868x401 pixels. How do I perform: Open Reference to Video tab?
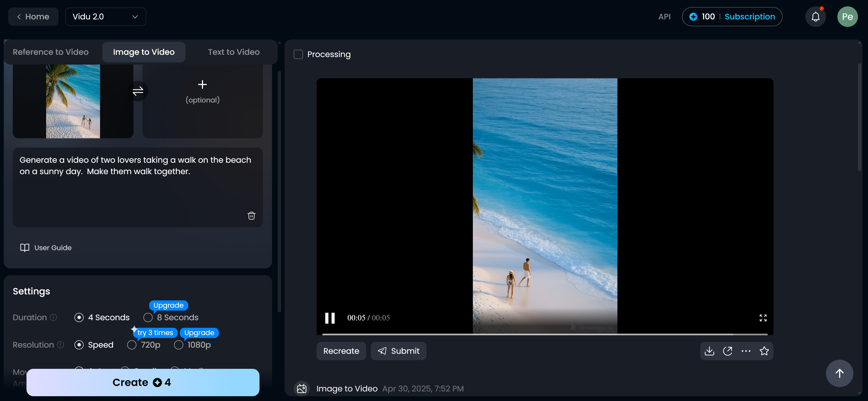(x=50, y=52)
